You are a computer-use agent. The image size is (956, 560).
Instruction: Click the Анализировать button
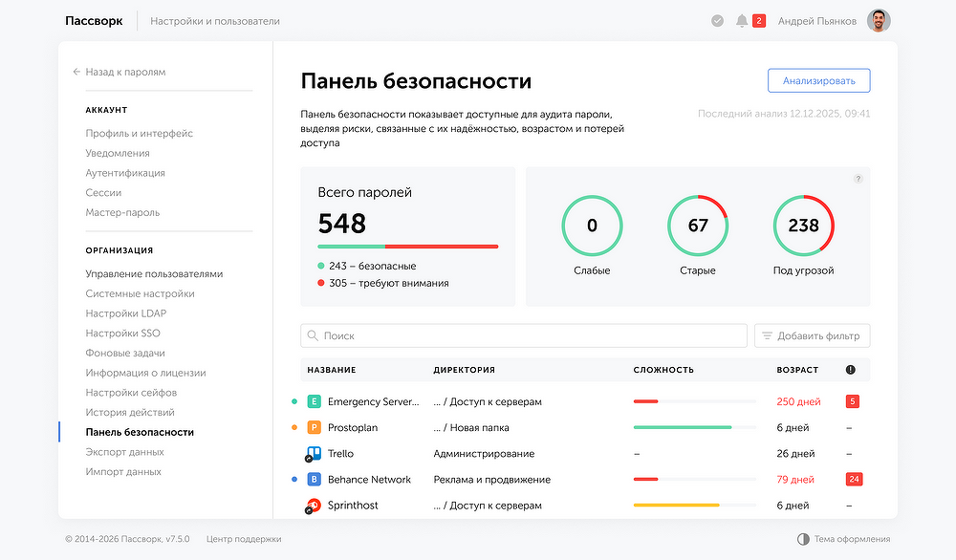[819, 80]
